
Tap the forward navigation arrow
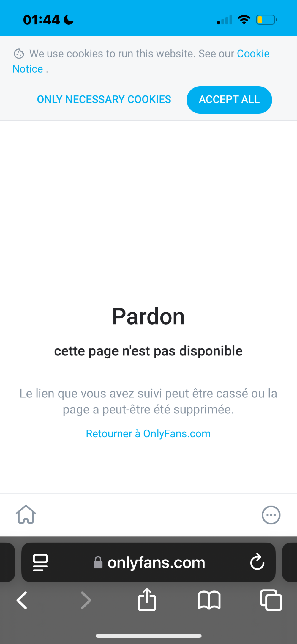pyautogui.click(x=86, y=600)
